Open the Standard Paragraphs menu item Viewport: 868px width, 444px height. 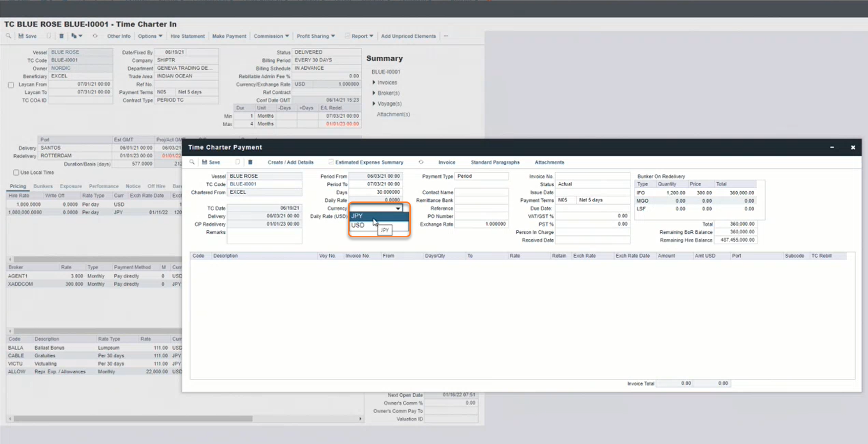click(494, 162)
